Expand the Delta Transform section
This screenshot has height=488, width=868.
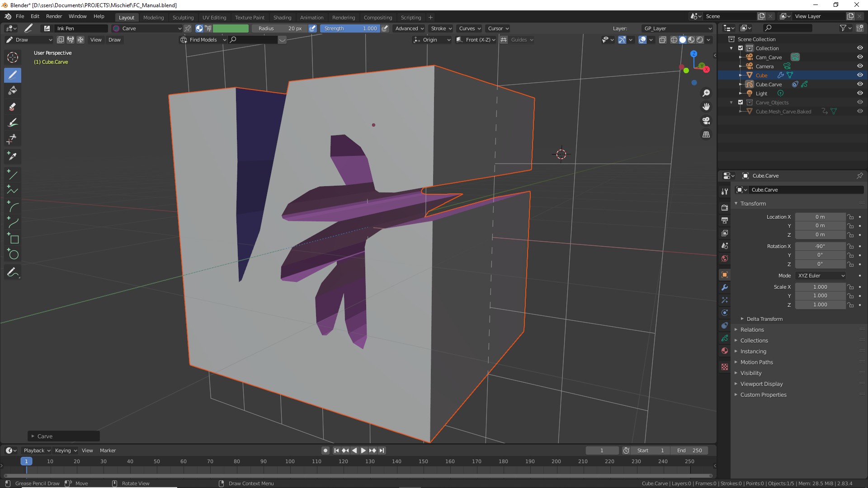pyautogui.click(x=764, y=319)
